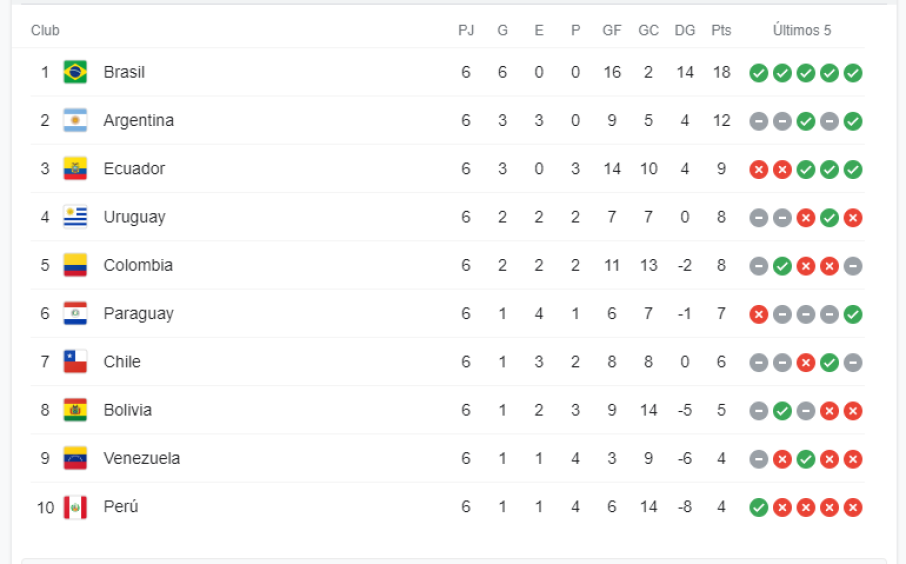Screen dimensions: 906x564
Task: Click the Bolivia flag icon
Action: point(75,410)
